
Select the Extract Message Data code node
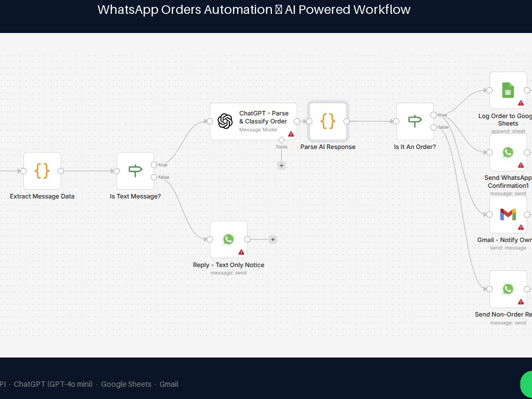tap(42, 171)
